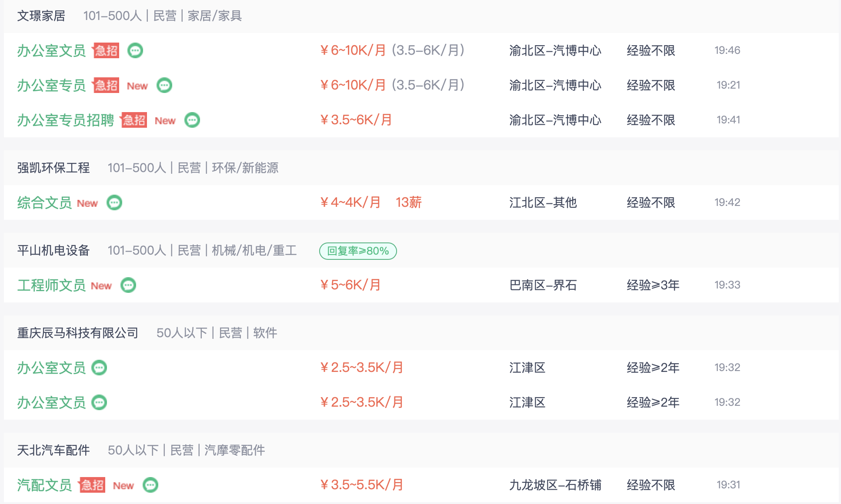Viewport: 841px width, 504px height.
Task: Visit 天北汽车配件 company profile
Action: click(53, 450)
